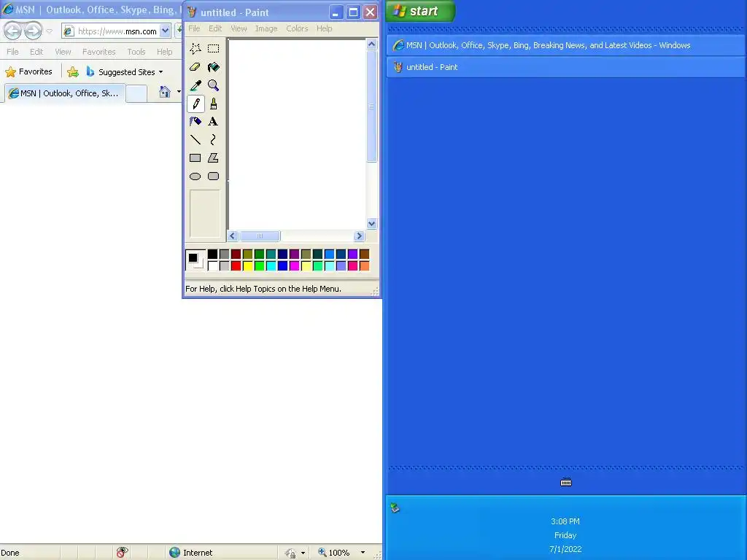Choose the Airbrush spray tool
Screen dimensions: 747x560
(196, 122)
